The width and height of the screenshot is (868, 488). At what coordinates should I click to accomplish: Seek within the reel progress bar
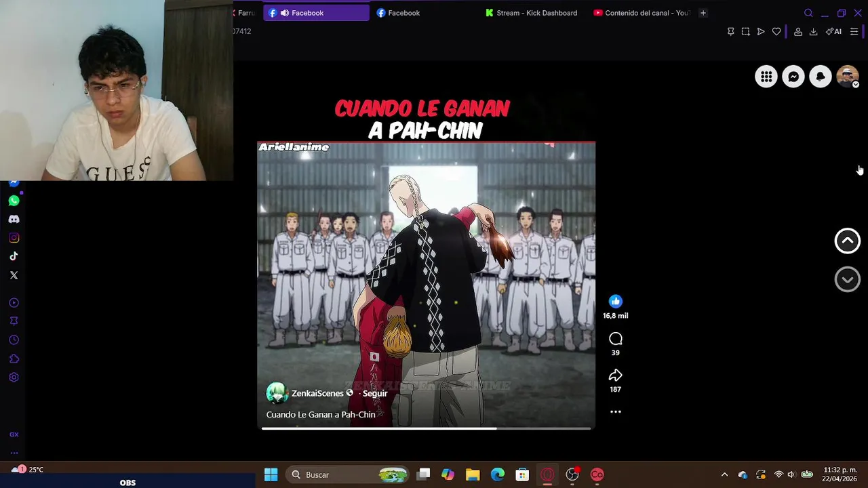point(427,428)
